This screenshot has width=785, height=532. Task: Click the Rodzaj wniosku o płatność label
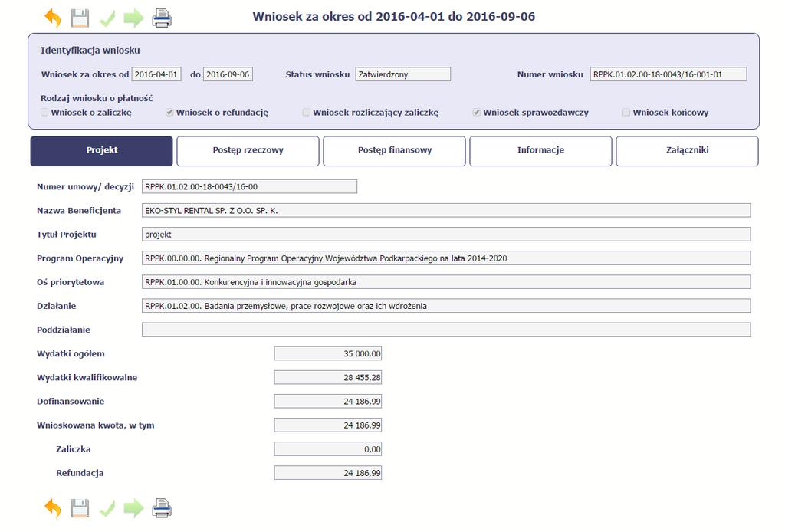pos(97,98)
